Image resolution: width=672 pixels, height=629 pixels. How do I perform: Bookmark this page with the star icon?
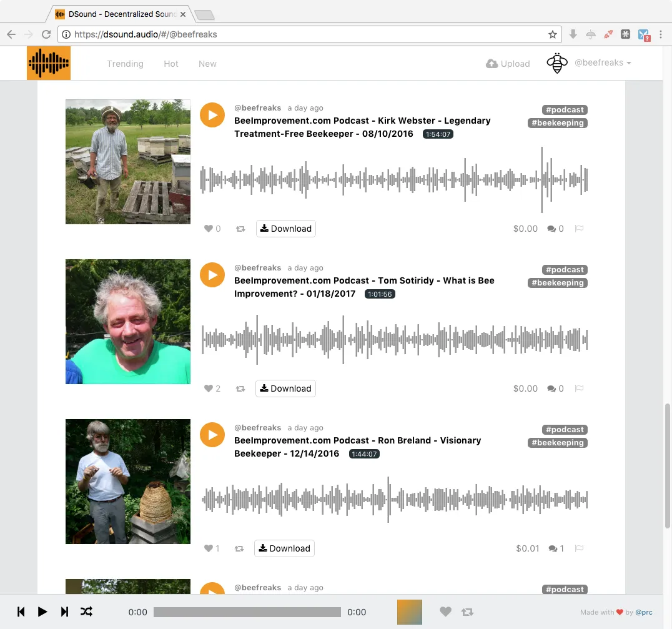[553, 34]
